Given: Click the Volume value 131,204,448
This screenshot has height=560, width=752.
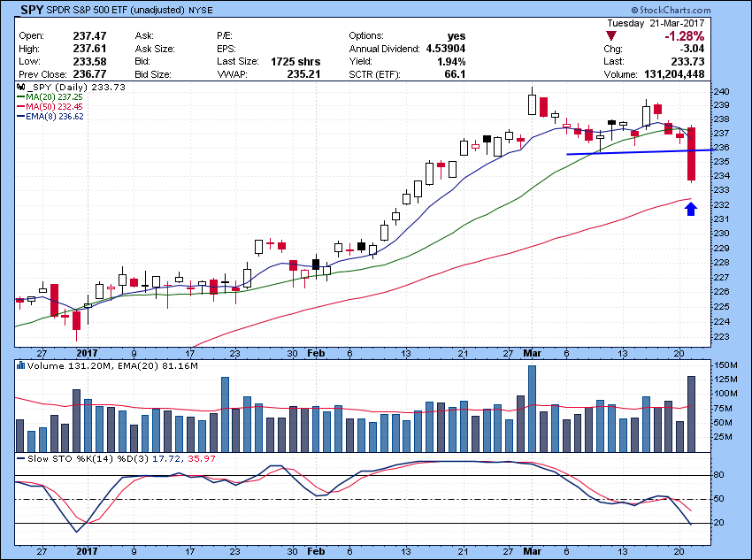Looking at the screenshot, I should (674, 74).
